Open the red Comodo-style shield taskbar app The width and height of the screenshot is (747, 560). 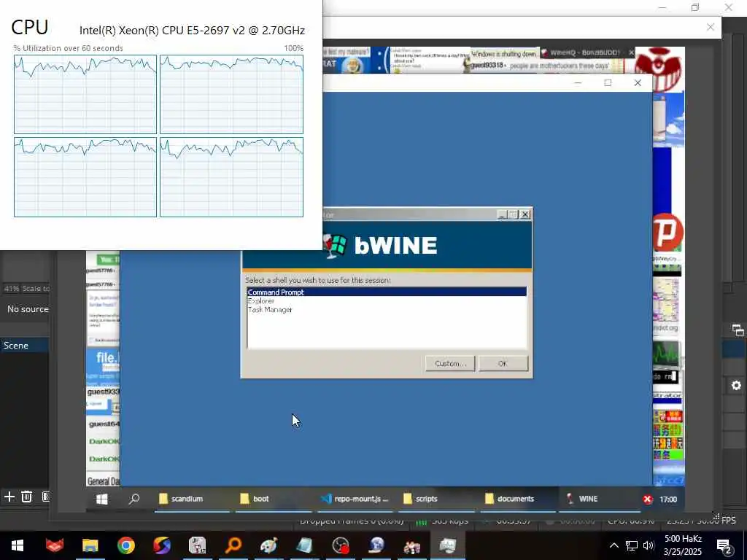[x=54, y=545]
